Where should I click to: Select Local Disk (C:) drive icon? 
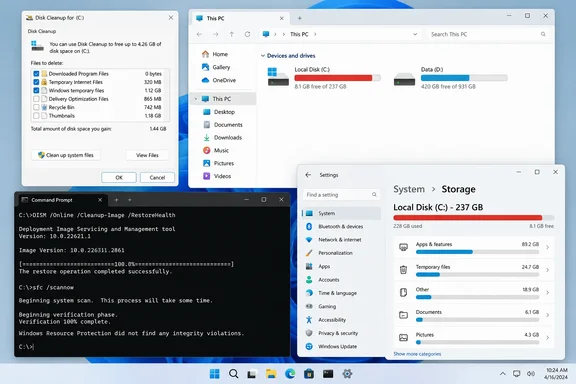278,77
